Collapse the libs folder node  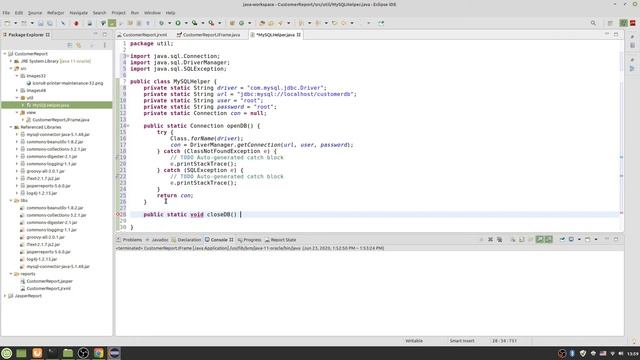click(x=11, y=201)
